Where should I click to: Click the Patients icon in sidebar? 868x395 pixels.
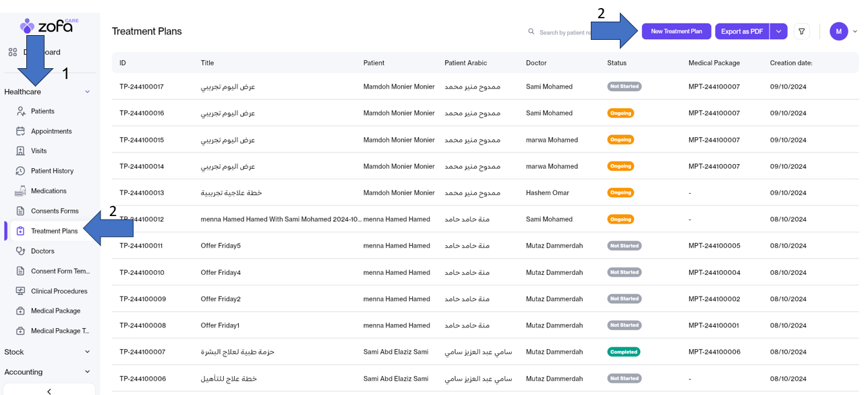[21, 111]
